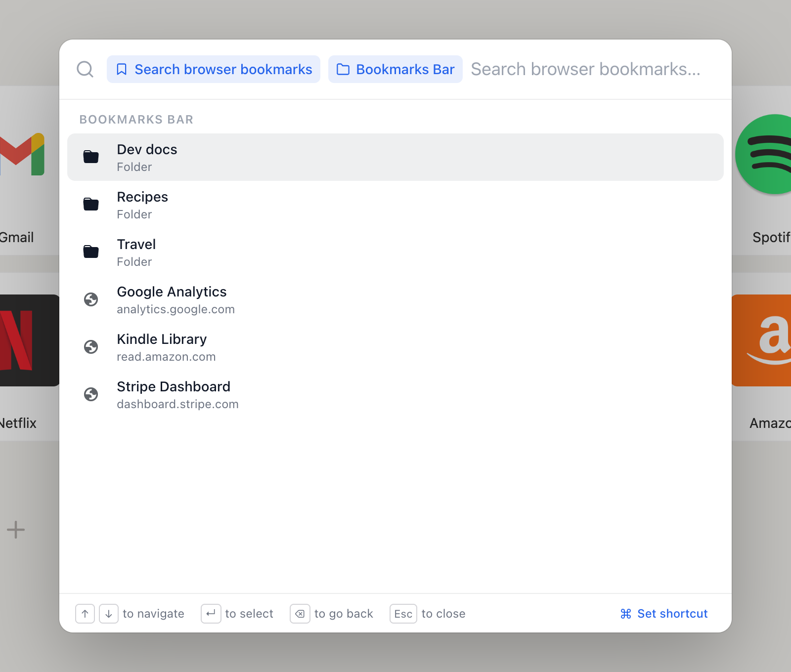Click the backspace key go back icon

300,614
